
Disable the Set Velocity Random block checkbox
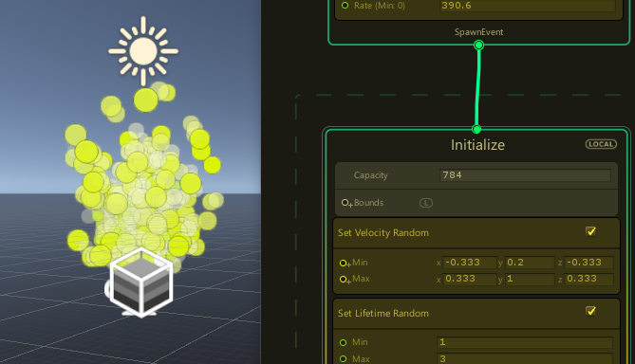[590, 231]
